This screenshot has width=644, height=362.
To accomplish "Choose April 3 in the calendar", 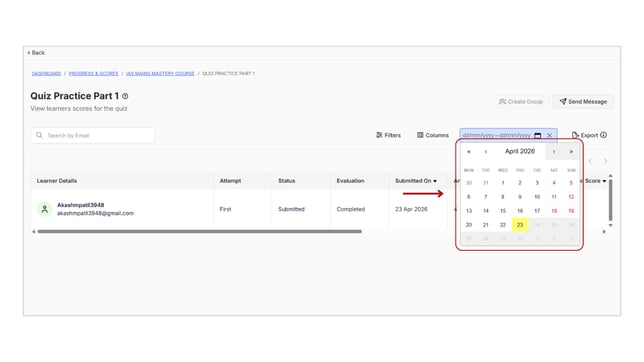I will [537, 183].
